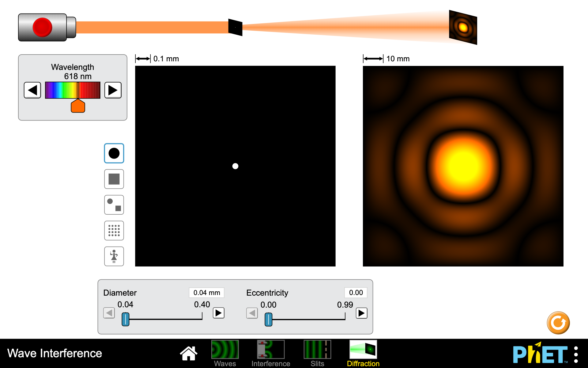Select the square aperture shape
The width and height of the screenshot is (588, 368).
point(114,179)
